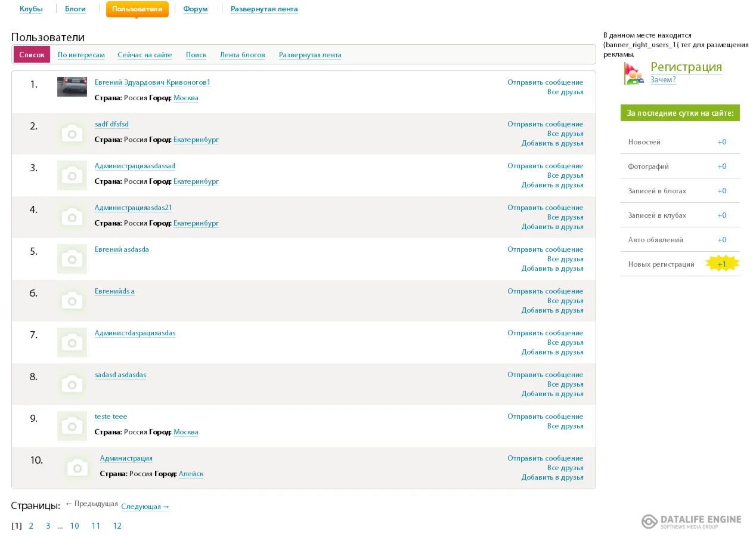Open the Евгенийds a profile
The height and width of the screenshot is (540, 756).
tap(114, 291)
